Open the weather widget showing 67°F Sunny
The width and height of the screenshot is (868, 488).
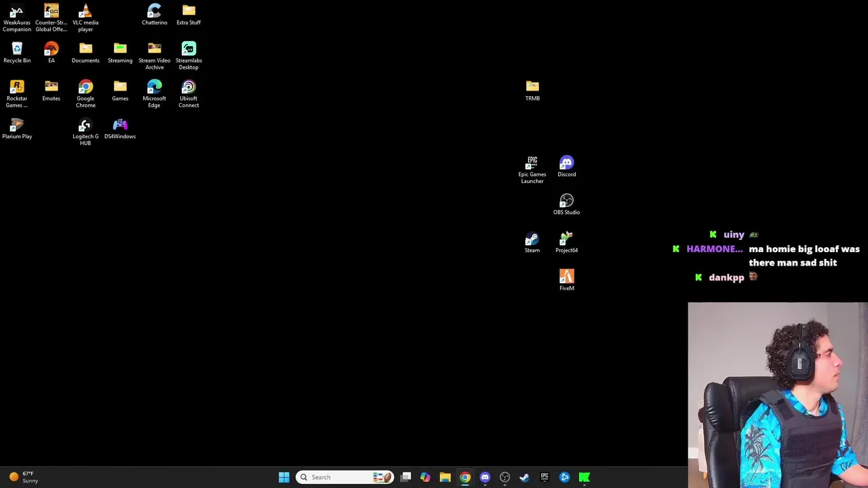pyautogui.click(x=24, y=477)
